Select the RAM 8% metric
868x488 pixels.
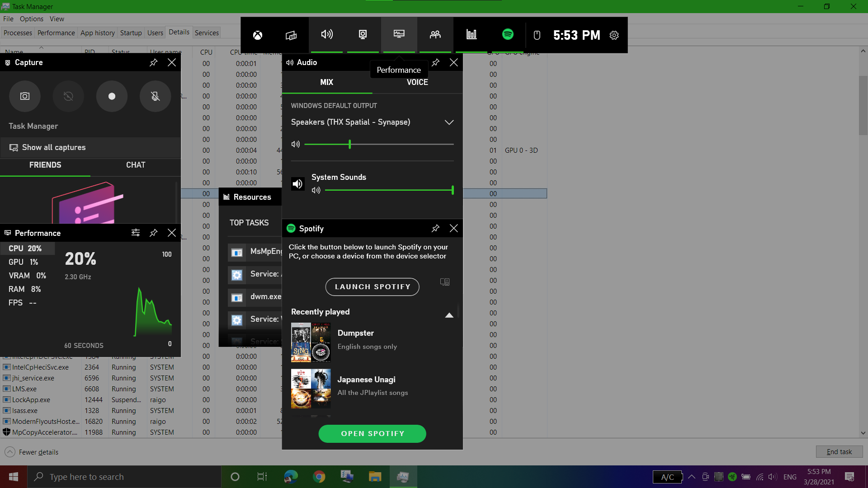(28, 289)
